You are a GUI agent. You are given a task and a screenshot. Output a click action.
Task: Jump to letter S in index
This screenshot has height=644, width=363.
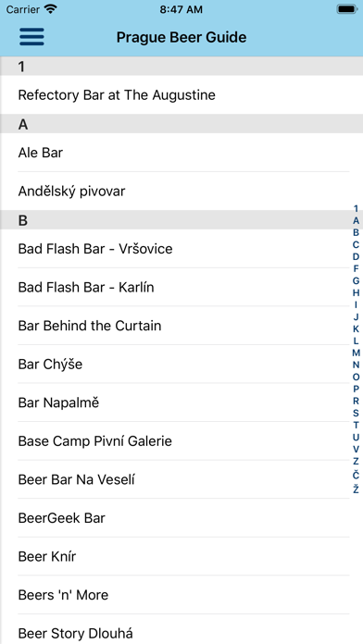356,413
